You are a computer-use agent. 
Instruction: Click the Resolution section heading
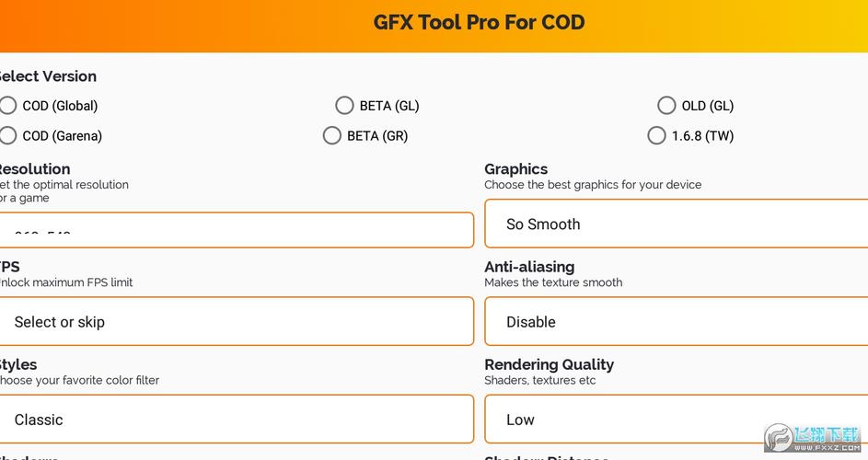35,169
